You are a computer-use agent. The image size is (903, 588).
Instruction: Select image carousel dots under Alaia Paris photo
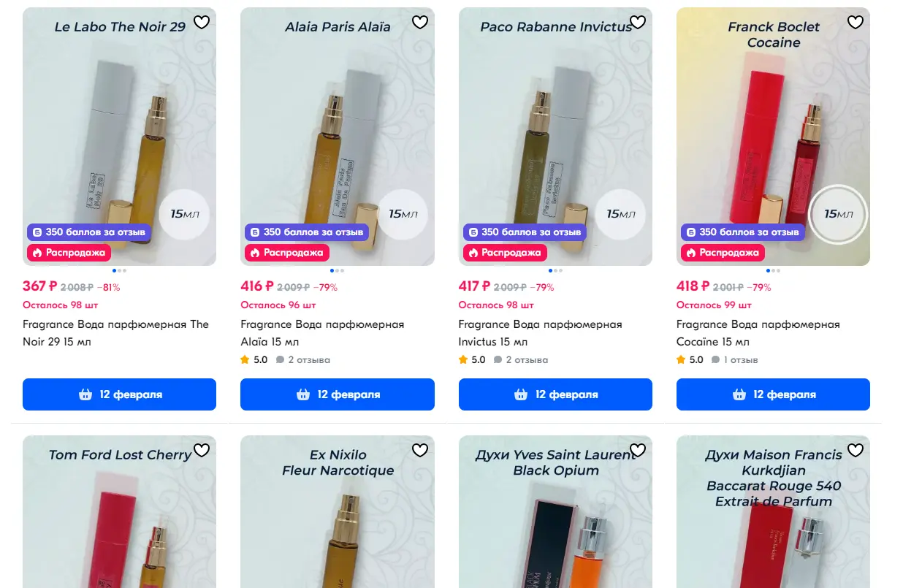point(338,271)
